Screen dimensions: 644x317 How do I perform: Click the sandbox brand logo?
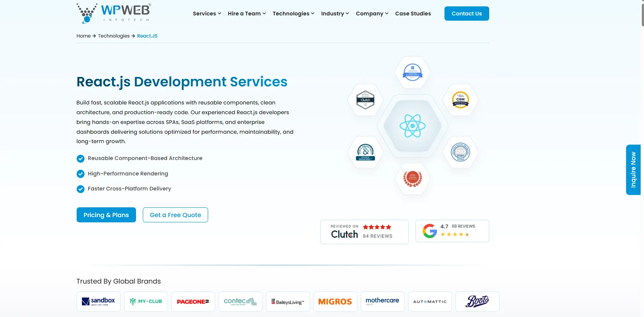(x=98, y=302)
